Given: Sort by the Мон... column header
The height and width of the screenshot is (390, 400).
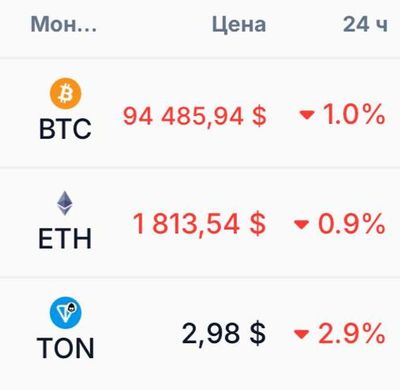Looking at the screenshot, I should pos(64,24).
